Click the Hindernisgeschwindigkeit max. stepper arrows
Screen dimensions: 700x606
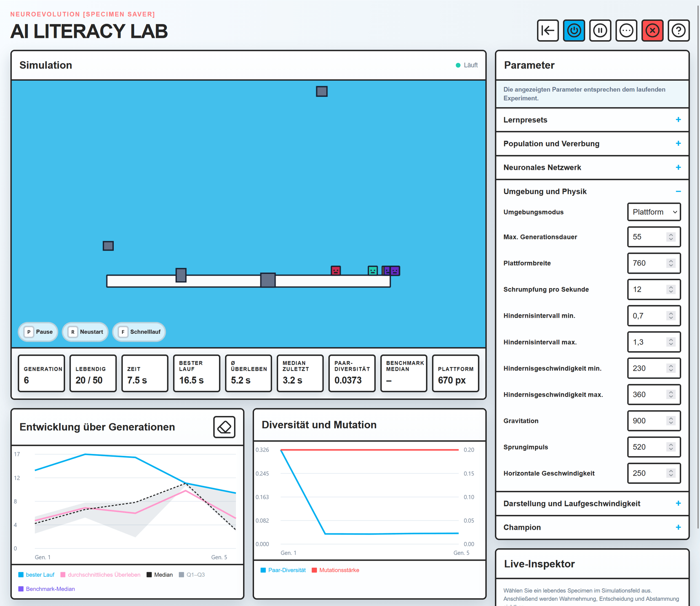[x=670, y=395]
